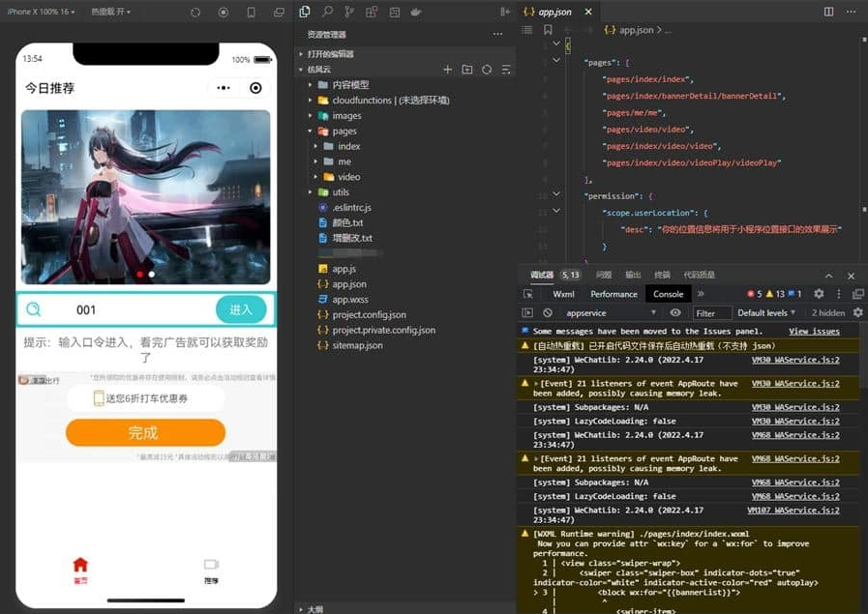
Task: Open editor more actions ellipsis
Action: point(851,12)
